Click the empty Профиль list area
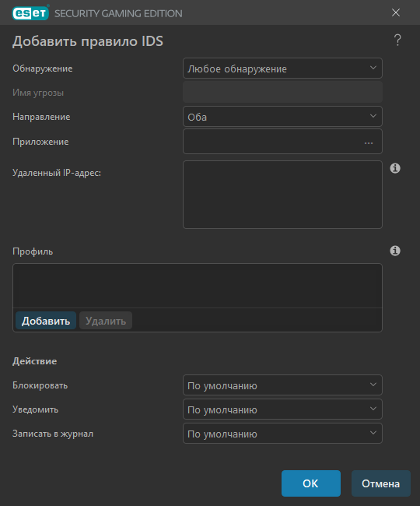This screenshot has height=506, width=420. tap(198, 286)
